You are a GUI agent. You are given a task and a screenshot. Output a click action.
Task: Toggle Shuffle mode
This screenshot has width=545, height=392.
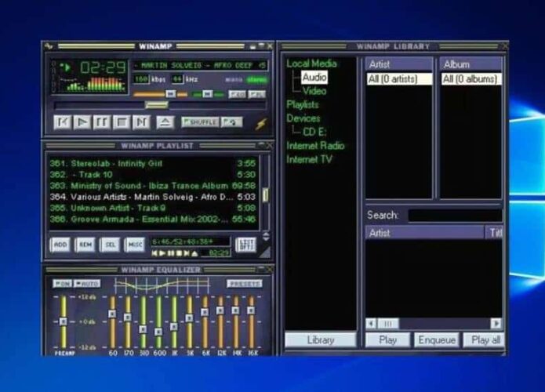200,122
